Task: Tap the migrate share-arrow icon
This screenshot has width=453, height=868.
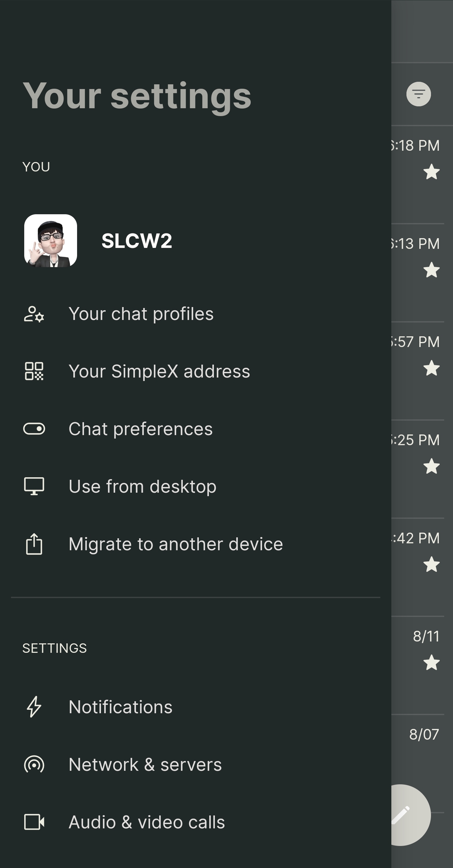Action: (x=34, y=544)
